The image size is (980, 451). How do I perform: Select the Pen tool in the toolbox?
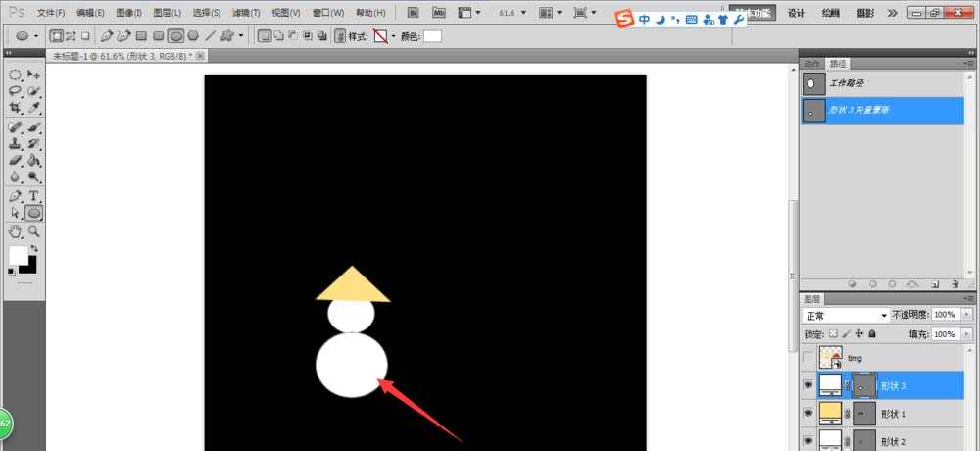point(15,196)
